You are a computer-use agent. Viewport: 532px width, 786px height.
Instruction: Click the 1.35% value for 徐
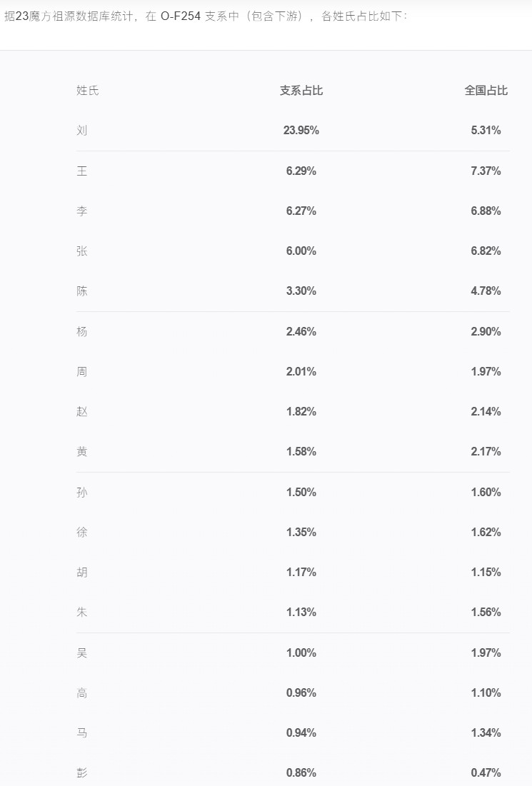(x=301, y=533)
